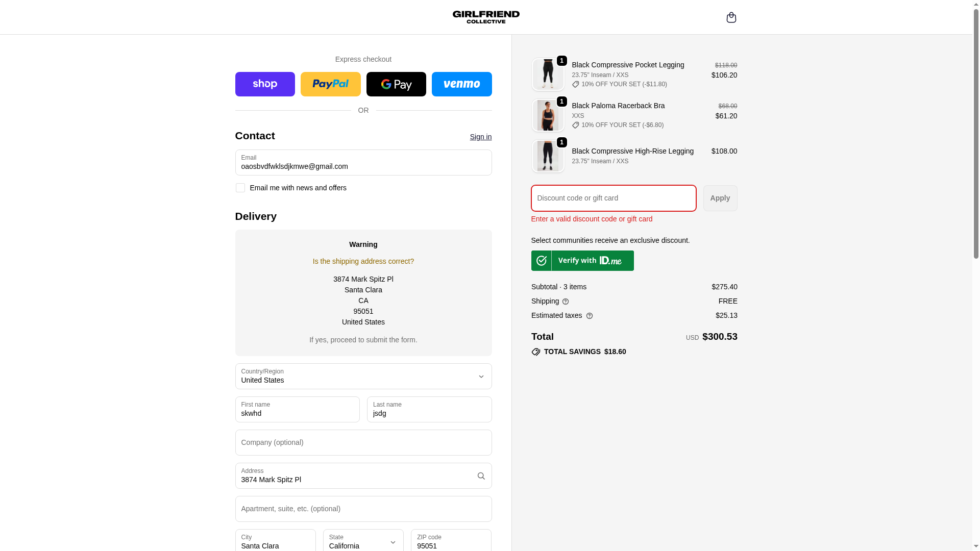The image size is (980, 551).
Task: Click the Girlfriend Collective logo
Action: click(x=486, y=17)
